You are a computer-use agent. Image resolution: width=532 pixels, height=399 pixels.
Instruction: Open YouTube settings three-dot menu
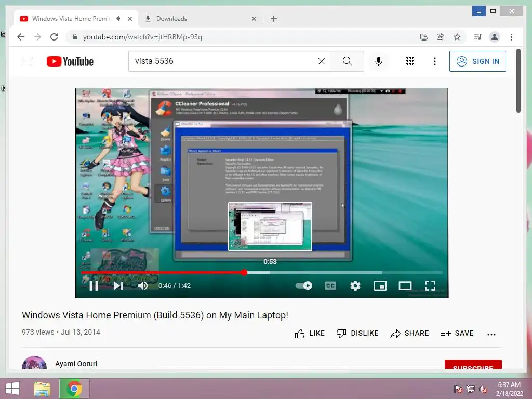435,61
